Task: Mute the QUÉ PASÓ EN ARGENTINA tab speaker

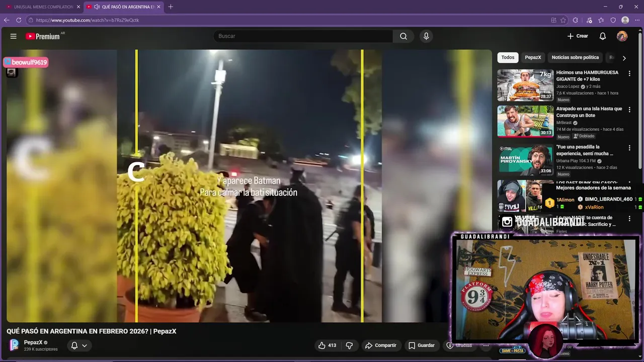Action: click(x=96, y=7)
